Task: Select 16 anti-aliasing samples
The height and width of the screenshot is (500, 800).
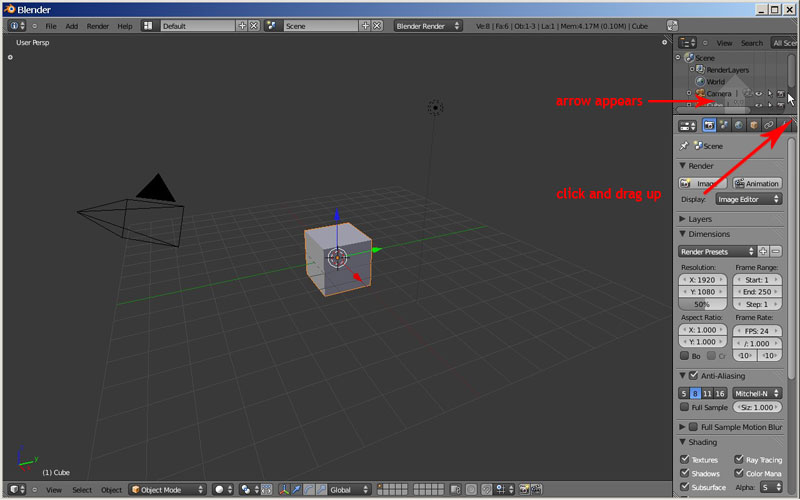Action: [720, 393]
